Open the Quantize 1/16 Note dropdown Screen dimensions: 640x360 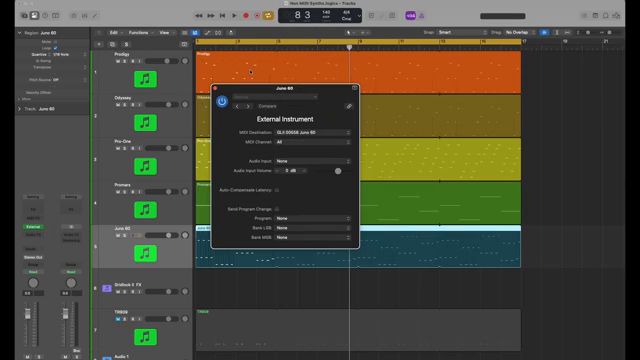pyautogui.click(x=69, y=54)
